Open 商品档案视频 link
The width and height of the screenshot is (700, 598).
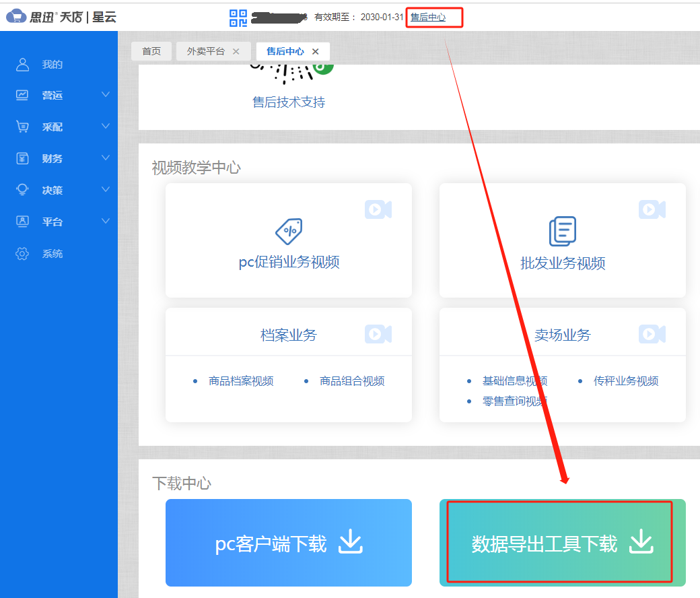[x=241, y=381]
